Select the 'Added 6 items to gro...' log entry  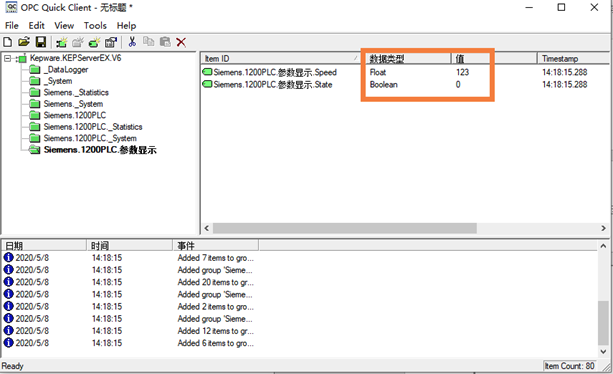click(215, 343)
